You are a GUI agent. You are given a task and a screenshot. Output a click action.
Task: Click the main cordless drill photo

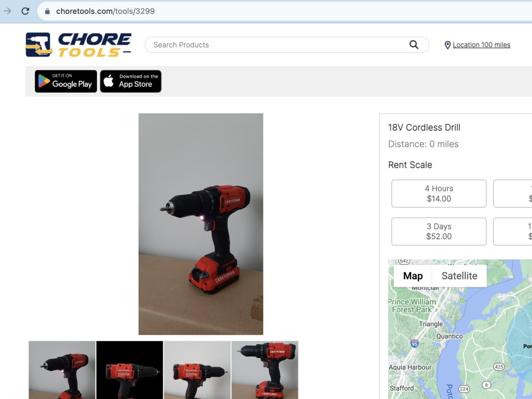click(201, 224)
